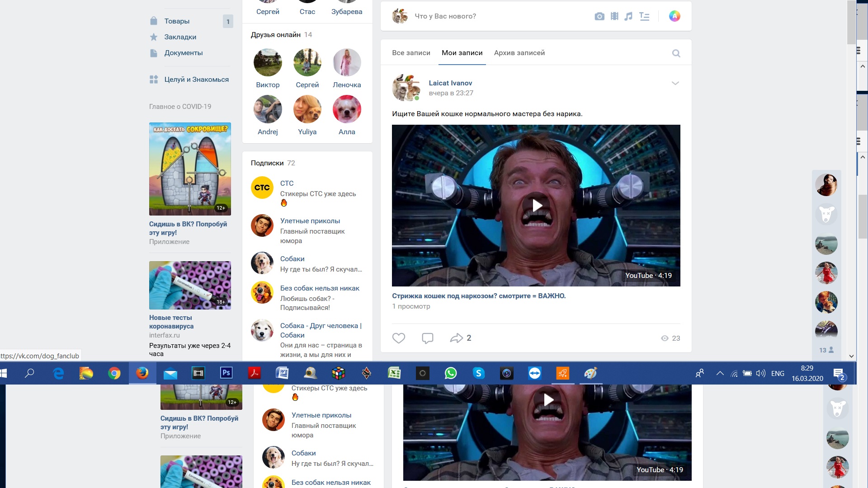
Task: Open post options chevron menu
Action: 675,83
